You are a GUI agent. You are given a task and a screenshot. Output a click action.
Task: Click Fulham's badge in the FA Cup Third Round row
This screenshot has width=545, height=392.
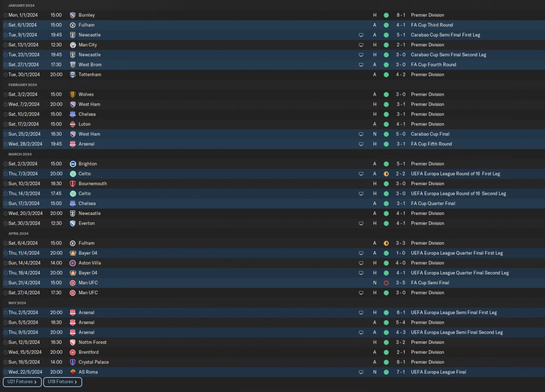pyautogui.click(x=73, y=25)
